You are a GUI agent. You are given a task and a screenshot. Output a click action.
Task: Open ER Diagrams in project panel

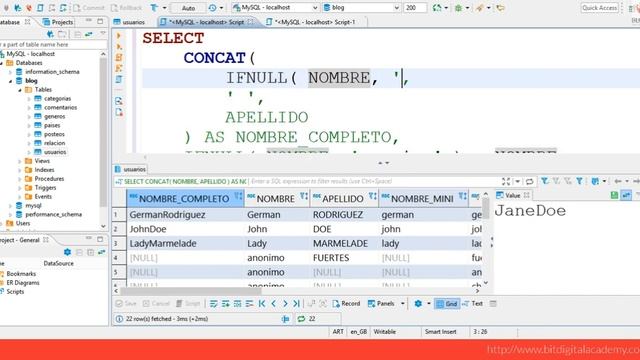coord(22,283)
